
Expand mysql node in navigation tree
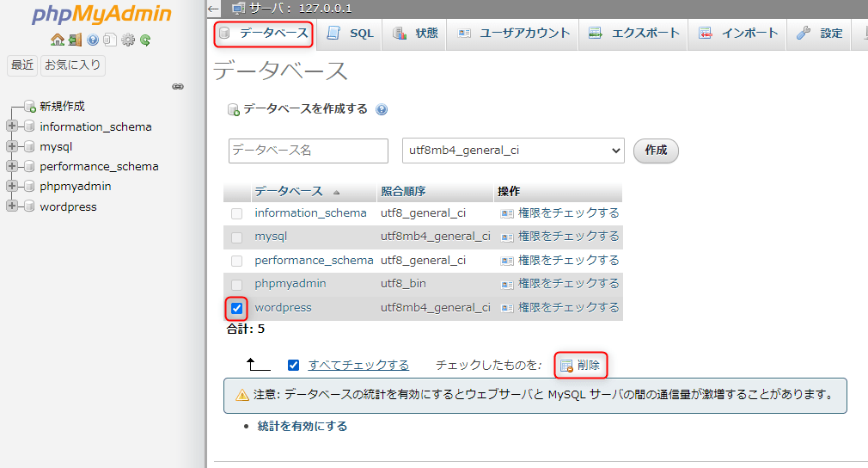point(12,146)
